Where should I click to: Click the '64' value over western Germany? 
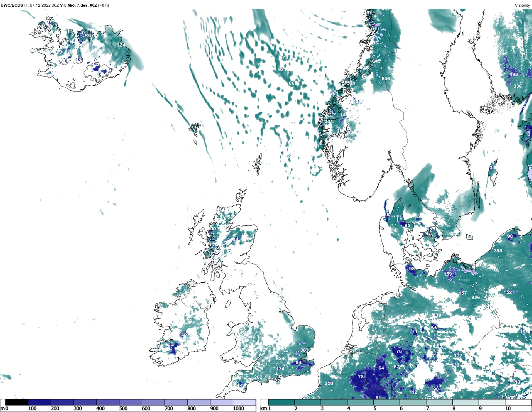382,368
